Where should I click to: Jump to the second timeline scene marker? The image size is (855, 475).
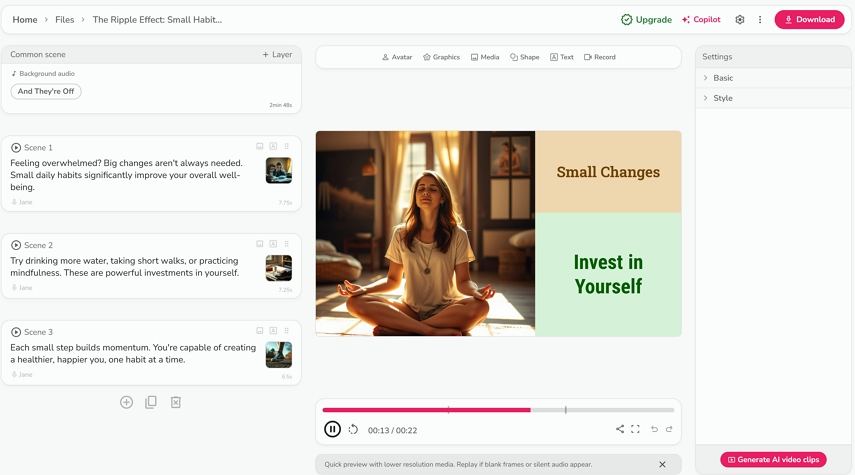[565, 410]
